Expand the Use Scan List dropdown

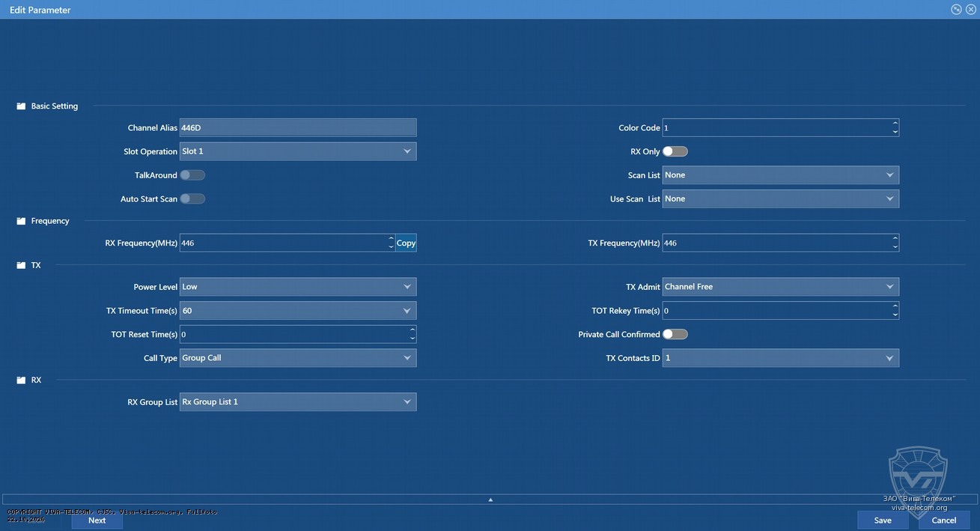coord(781,199)
